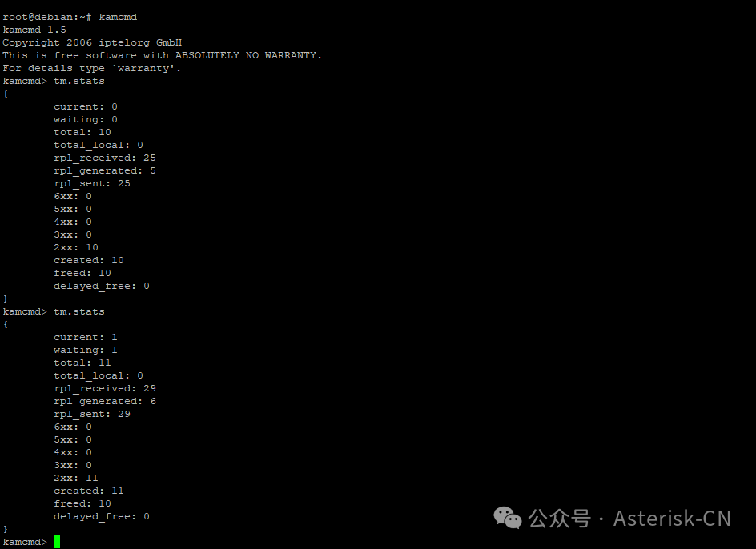Click the WeChat logo in watermark
The image size is (756, 549).
508,518
